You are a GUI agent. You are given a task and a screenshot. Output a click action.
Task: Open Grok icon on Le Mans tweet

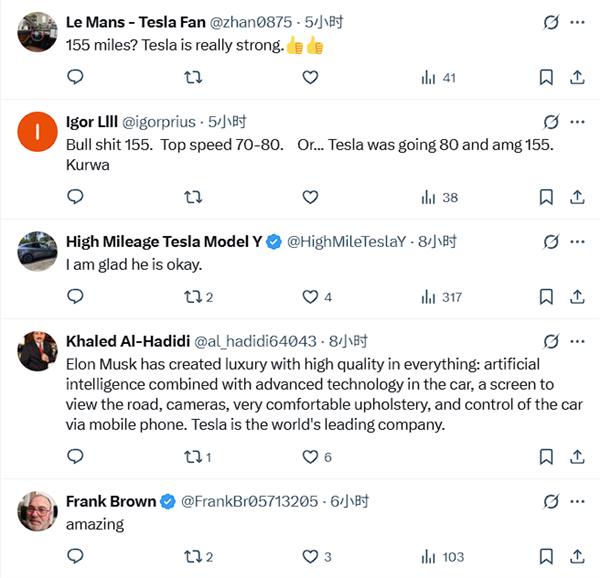(x=549, y=22)
